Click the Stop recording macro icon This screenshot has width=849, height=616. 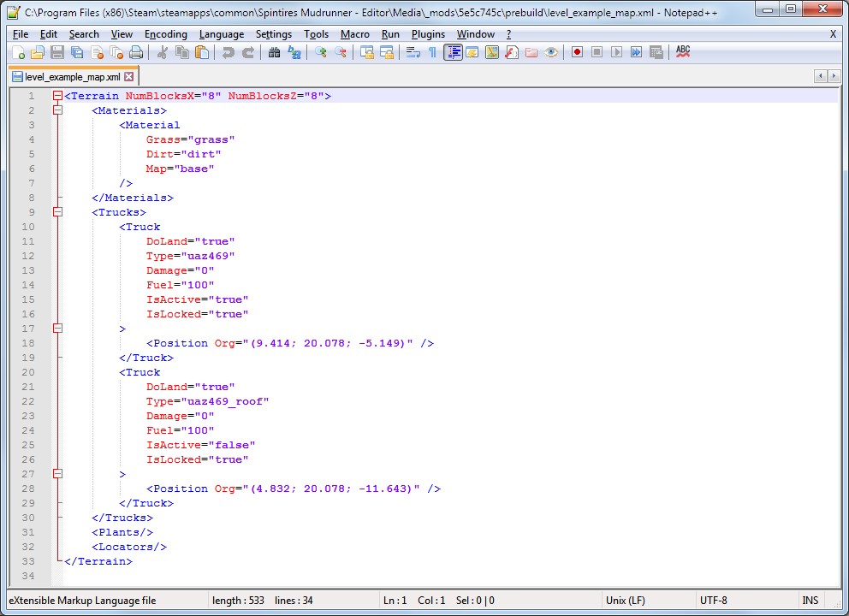pos(597,52)
